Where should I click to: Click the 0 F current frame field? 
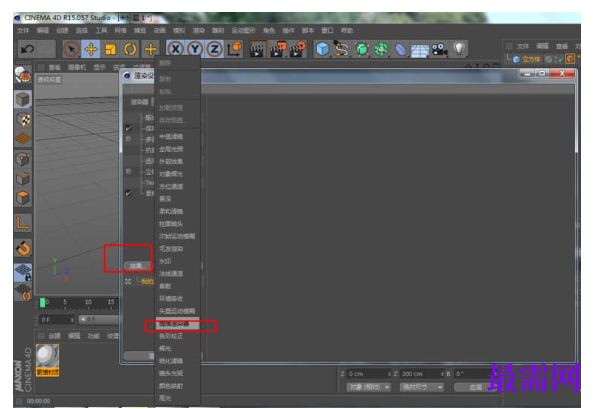click(x=57, y=319)
